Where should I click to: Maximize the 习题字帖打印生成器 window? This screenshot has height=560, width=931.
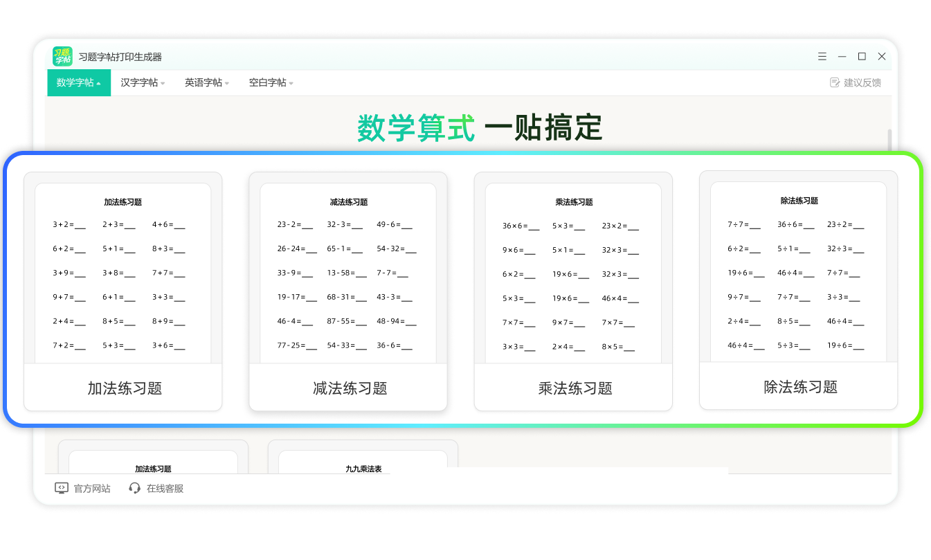click(862, 56)
